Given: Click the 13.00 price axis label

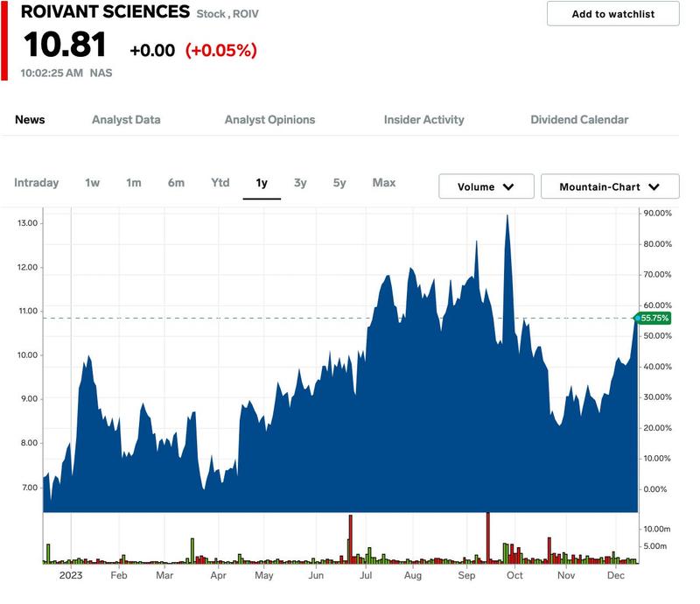Looking at the screenshot, I should click(28, 223).
